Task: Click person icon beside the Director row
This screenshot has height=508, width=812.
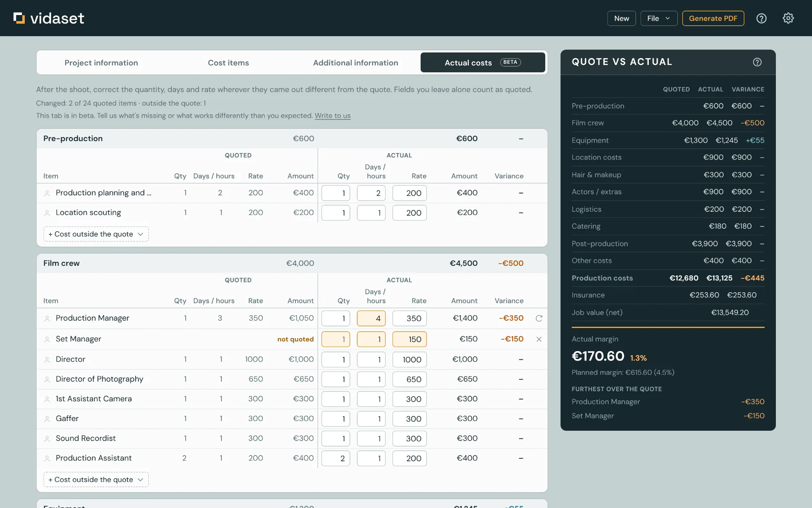Action: coord(47,359)
